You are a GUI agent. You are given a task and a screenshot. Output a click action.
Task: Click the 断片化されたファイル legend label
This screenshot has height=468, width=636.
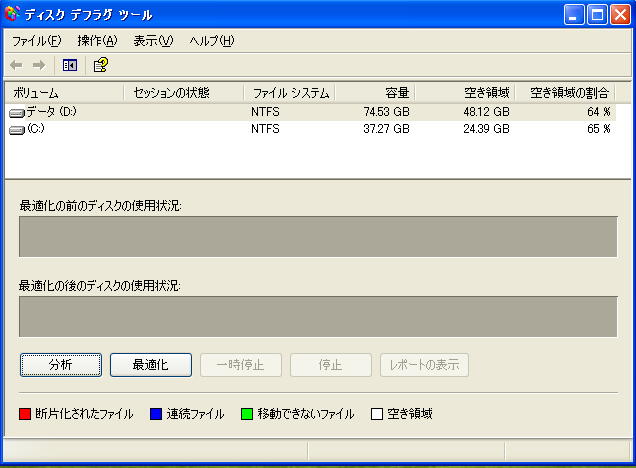coord(84,414)
